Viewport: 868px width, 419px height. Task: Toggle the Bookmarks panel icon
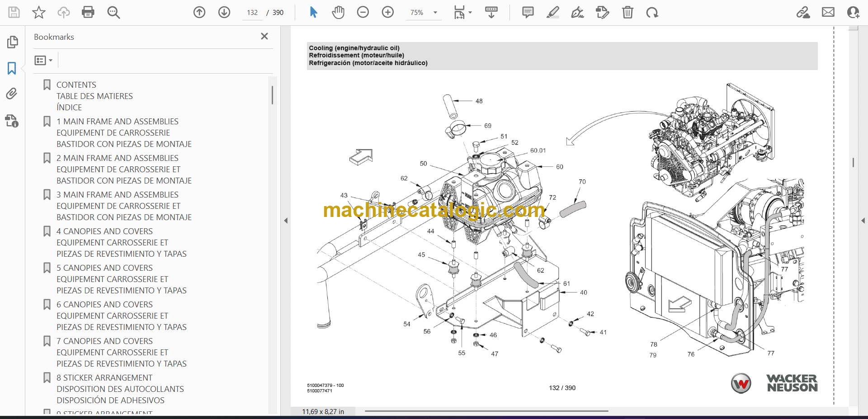coord(12,68)
